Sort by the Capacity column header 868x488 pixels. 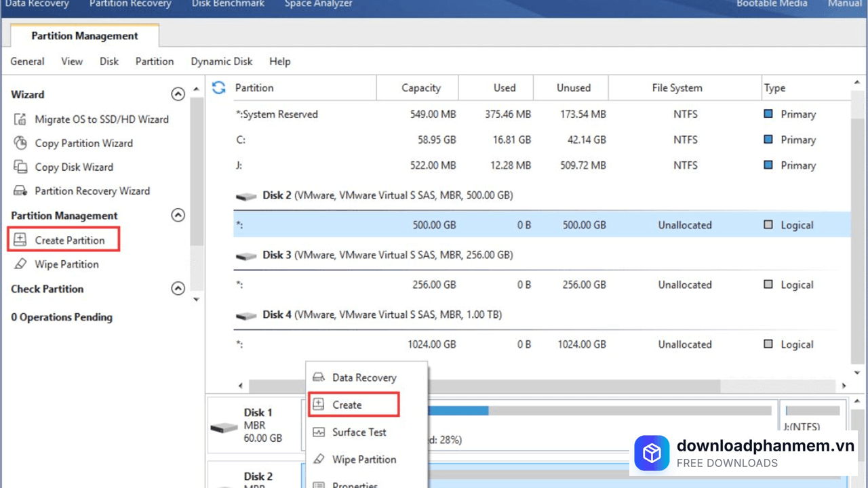420,87
